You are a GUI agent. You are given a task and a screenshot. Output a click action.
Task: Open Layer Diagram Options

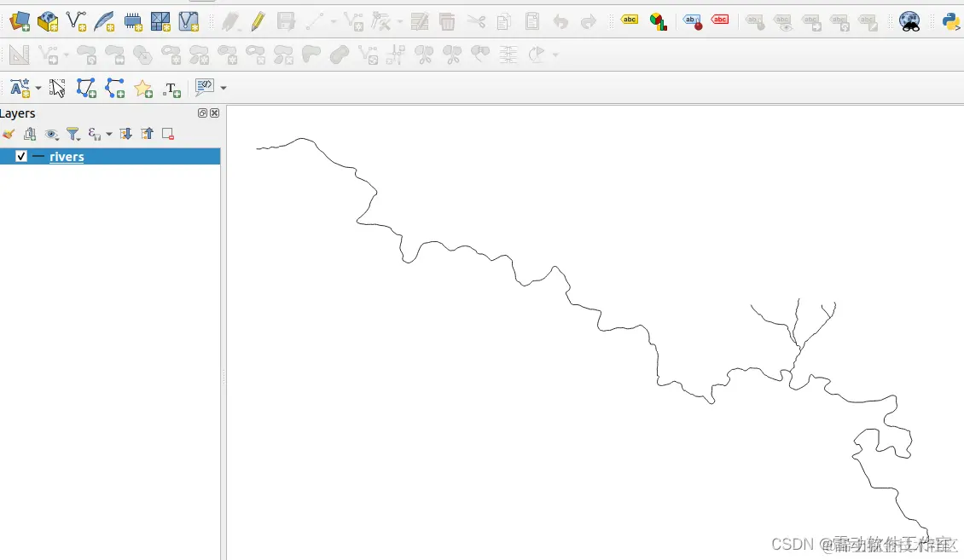[x=659, y=22]
